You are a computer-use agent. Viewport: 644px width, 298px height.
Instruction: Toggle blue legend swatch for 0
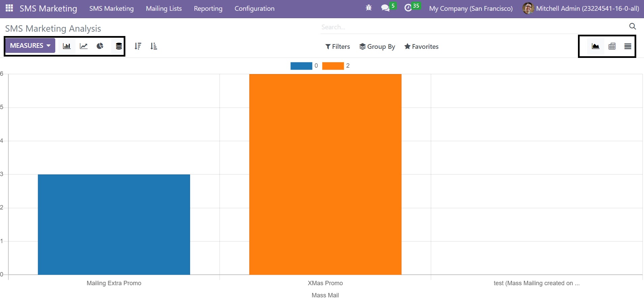(301, 66)
